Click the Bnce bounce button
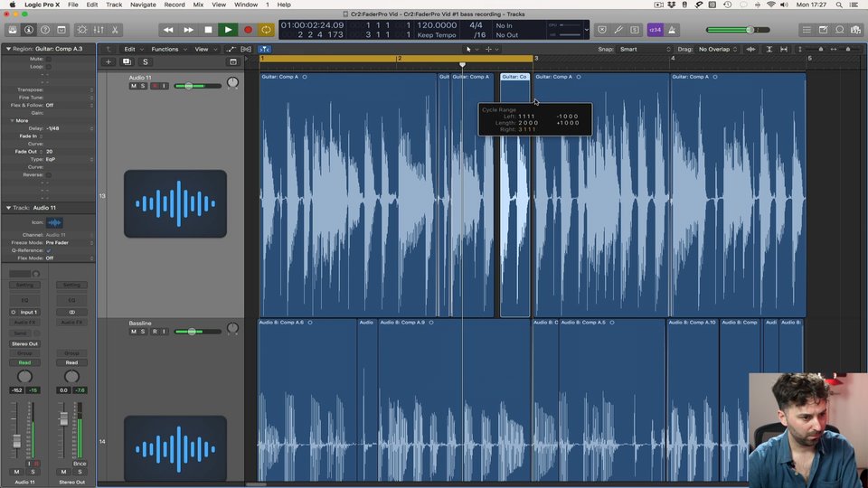This screenshot has height=488, width=868. (x=80, y=464)
